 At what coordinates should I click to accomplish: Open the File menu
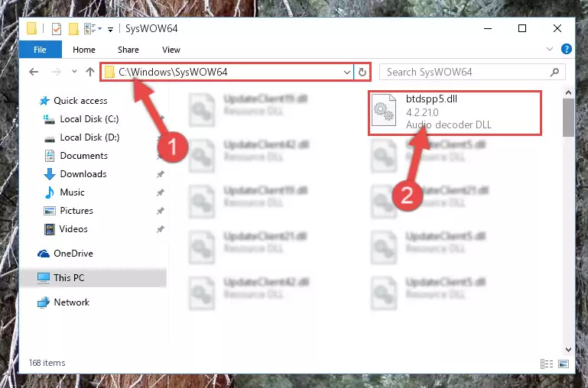[40, 50]
